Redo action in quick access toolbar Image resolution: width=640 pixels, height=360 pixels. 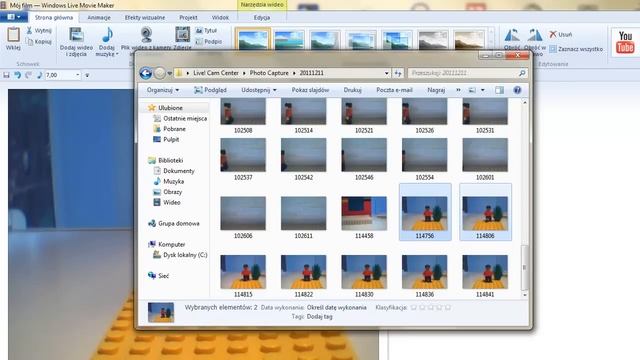(28, 75)
